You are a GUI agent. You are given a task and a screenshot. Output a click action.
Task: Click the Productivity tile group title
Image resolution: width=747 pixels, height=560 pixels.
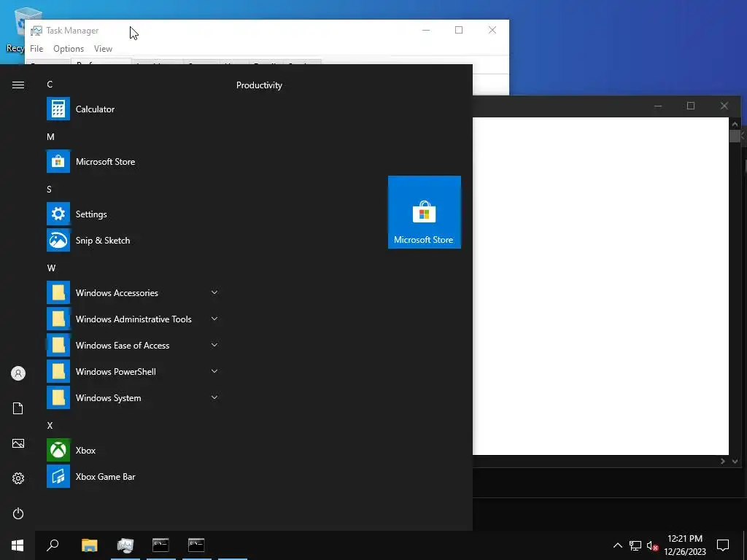(x=259, y=85)
